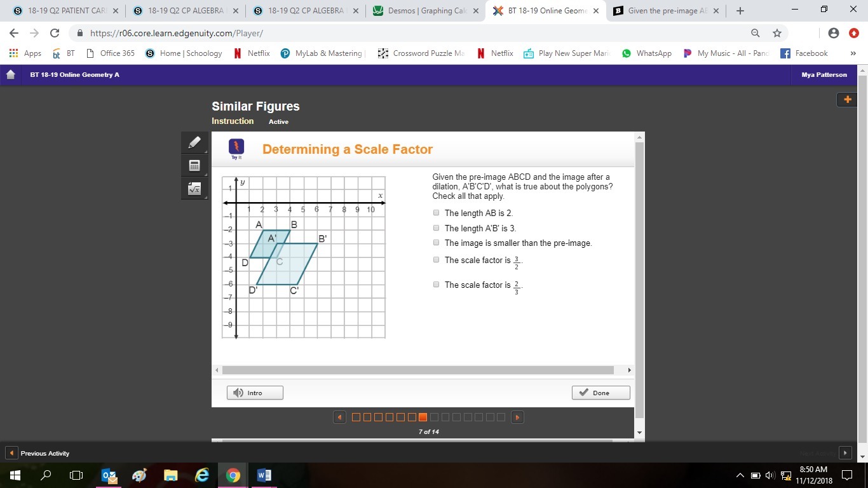Bookmark page with star icon
Viewport: 868px width, 488px height.
coord(776,33)
